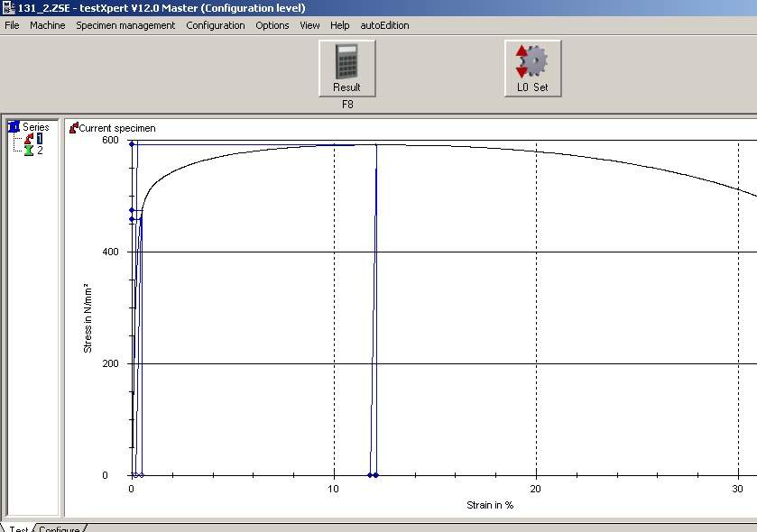Screen dimensions: 757x532
Task: Click the marker at 600 on stress axis
Action: [x=132, y=143]
